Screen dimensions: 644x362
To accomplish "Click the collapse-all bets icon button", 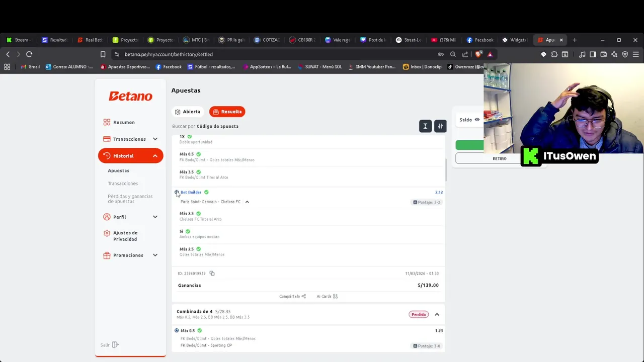I will (425, 126).
